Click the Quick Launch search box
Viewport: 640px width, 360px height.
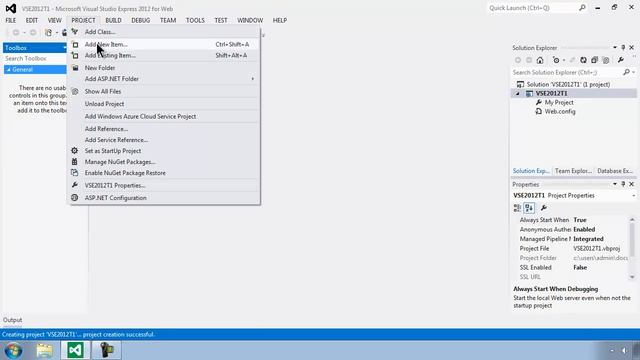[x=538, y=8]
